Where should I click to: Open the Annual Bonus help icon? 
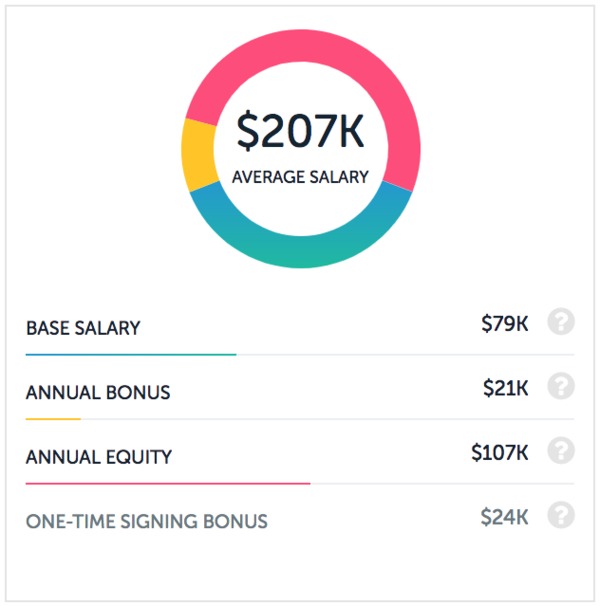coord(561,386)
